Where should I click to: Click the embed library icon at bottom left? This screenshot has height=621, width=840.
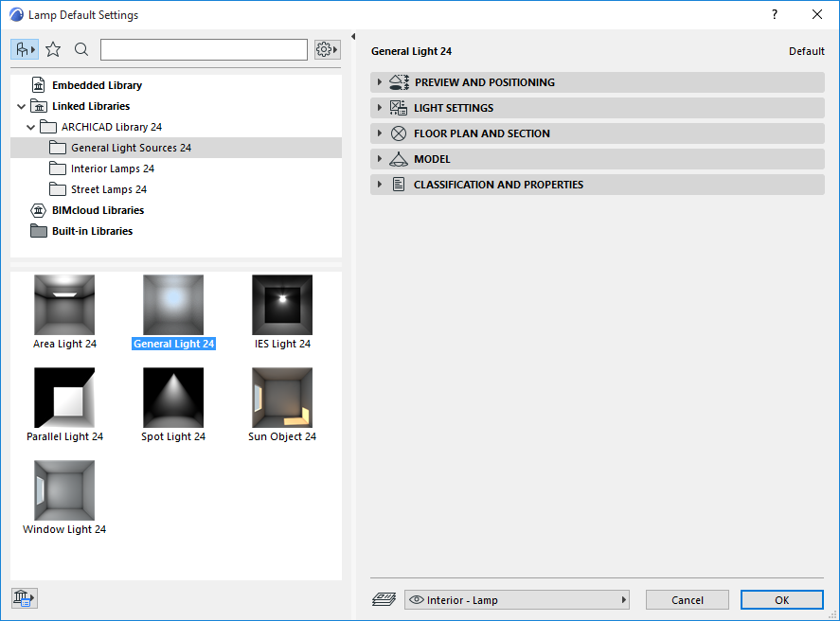(24, 597)
